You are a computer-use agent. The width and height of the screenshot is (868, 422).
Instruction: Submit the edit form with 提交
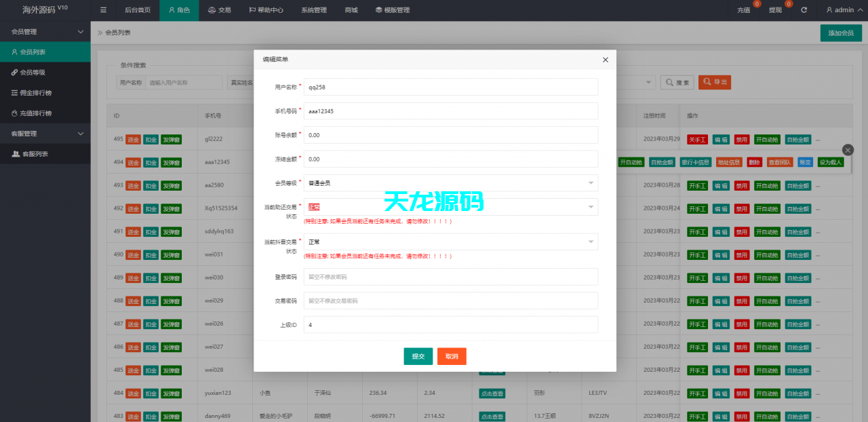(x=418, y=356)
